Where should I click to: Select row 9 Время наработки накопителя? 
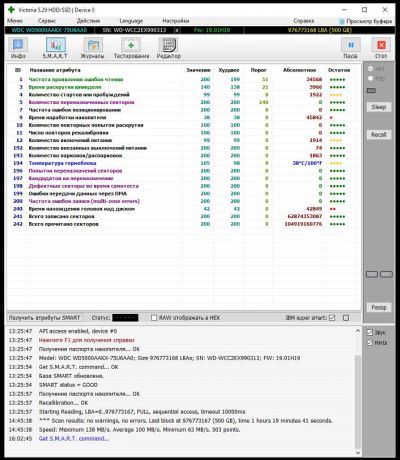183,117
